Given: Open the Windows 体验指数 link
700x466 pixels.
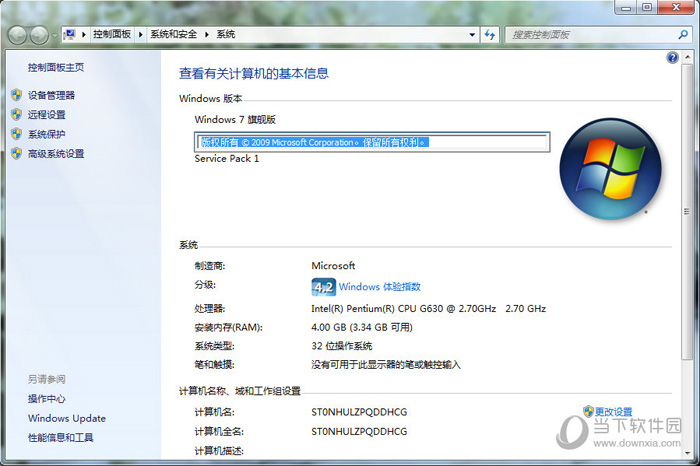Looking at the screenshot, I should point(379,287).
